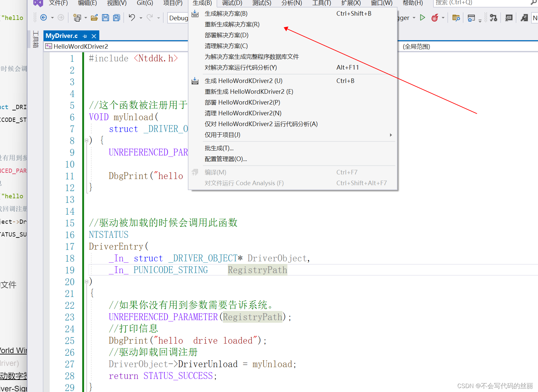Open the Debug configuration combo box
This screenshot has height=392, width=538.
tap(178, 18)
